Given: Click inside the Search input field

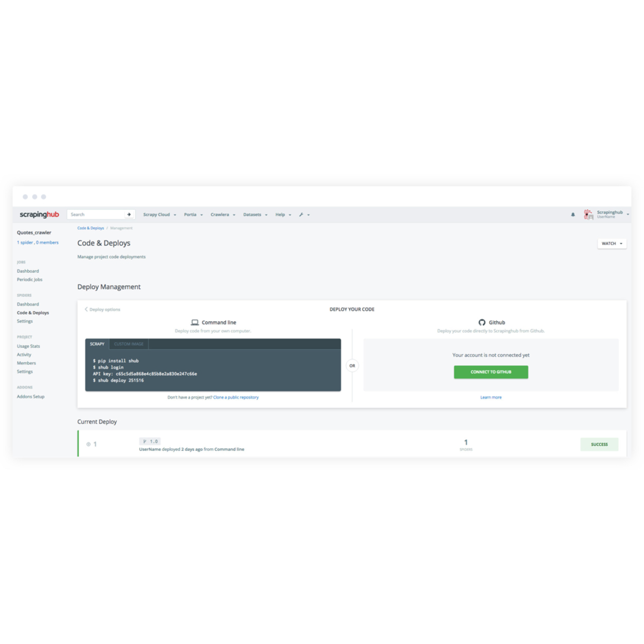Looking at the screenshot, I should [96, 214].
